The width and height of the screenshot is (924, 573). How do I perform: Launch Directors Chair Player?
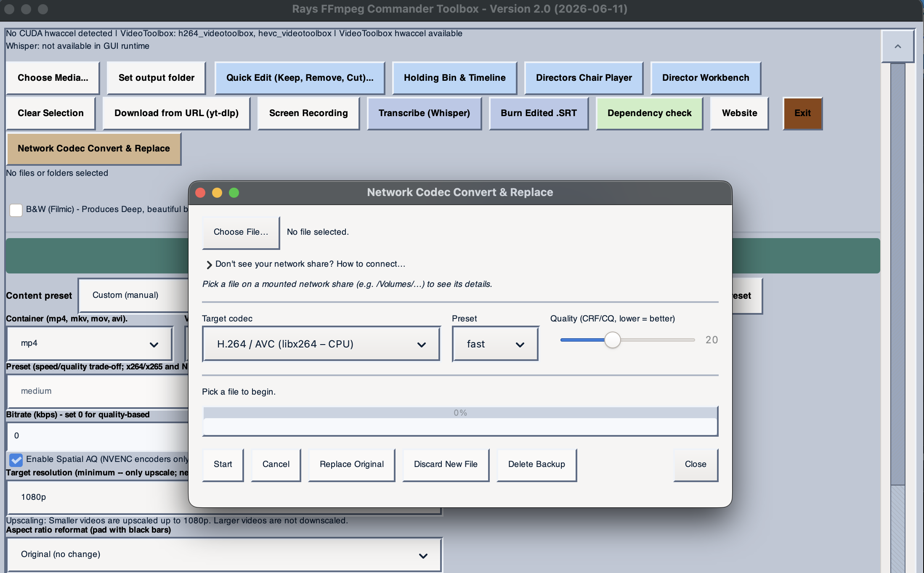[584, 78]
